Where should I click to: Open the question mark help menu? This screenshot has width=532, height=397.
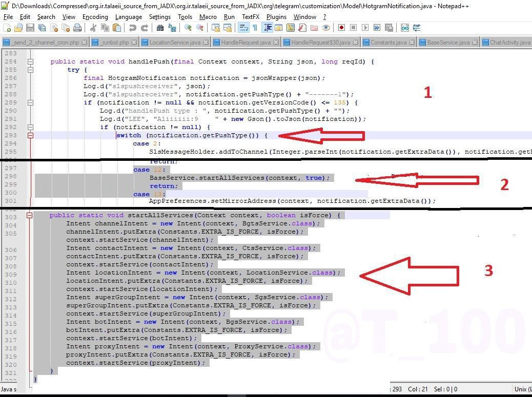click(324, 16)
